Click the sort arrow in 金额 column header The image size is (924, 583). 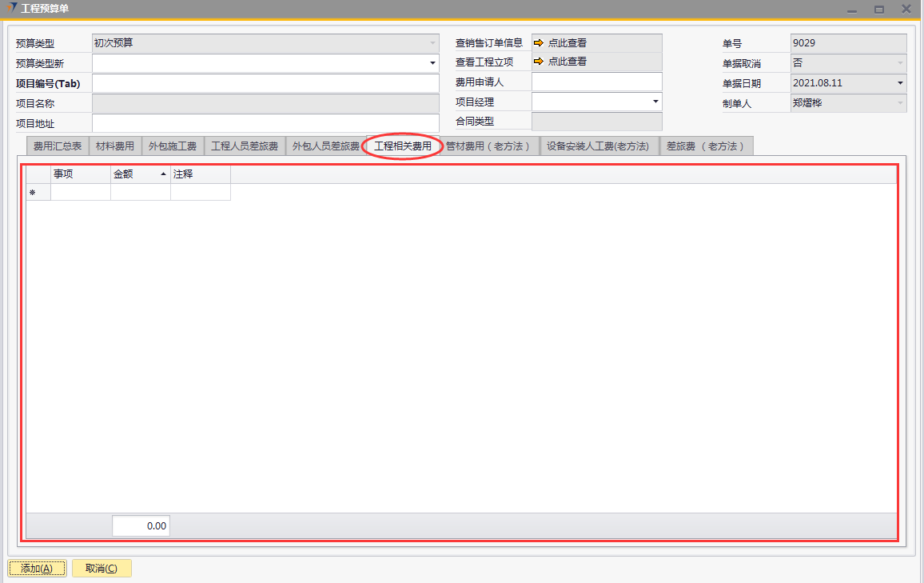[x=163, y=174]
